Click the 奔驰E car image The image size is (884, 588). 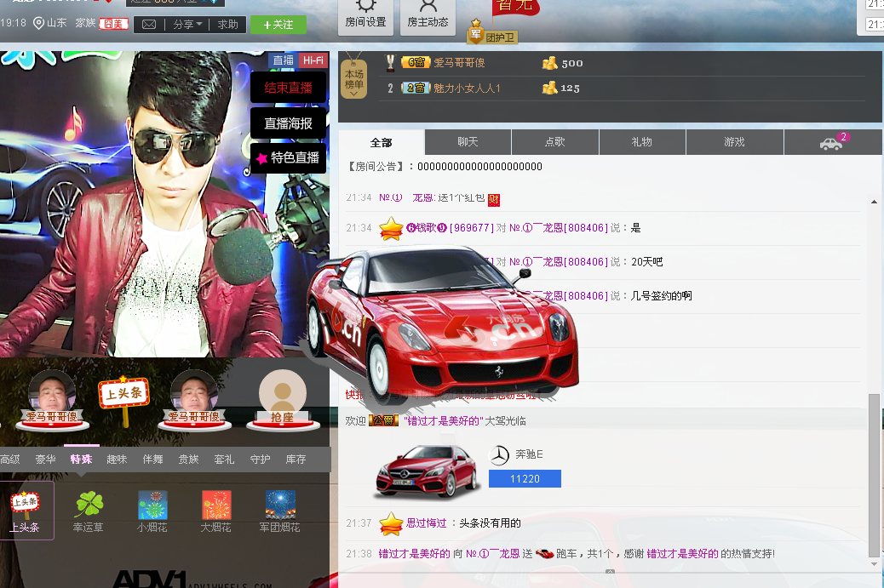click(428, 471)
